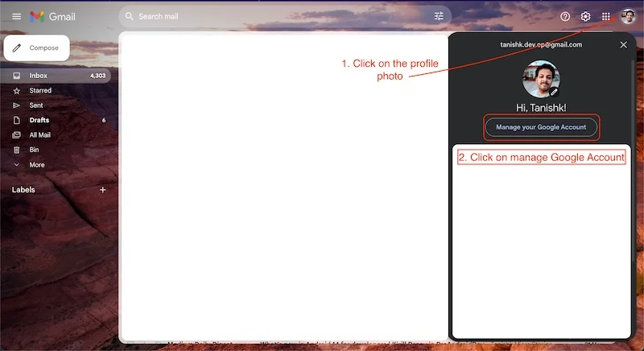Edit profile photo pencil icon
644x351 pixels.
tap(554, 92)
